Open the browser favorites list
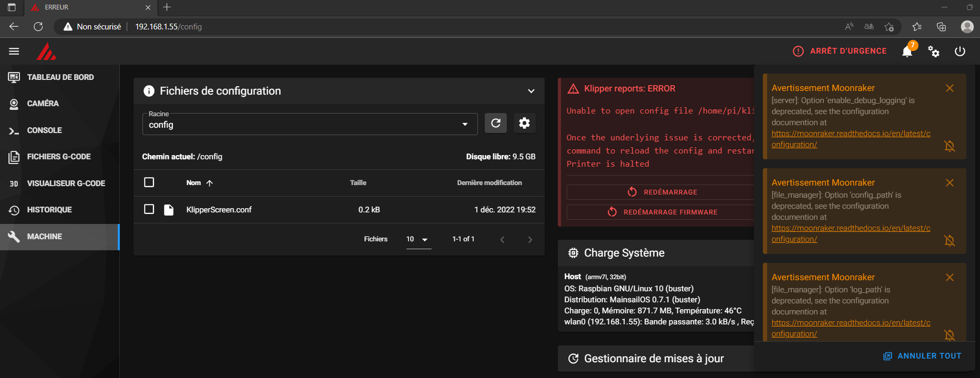 [x=917, y=26]
